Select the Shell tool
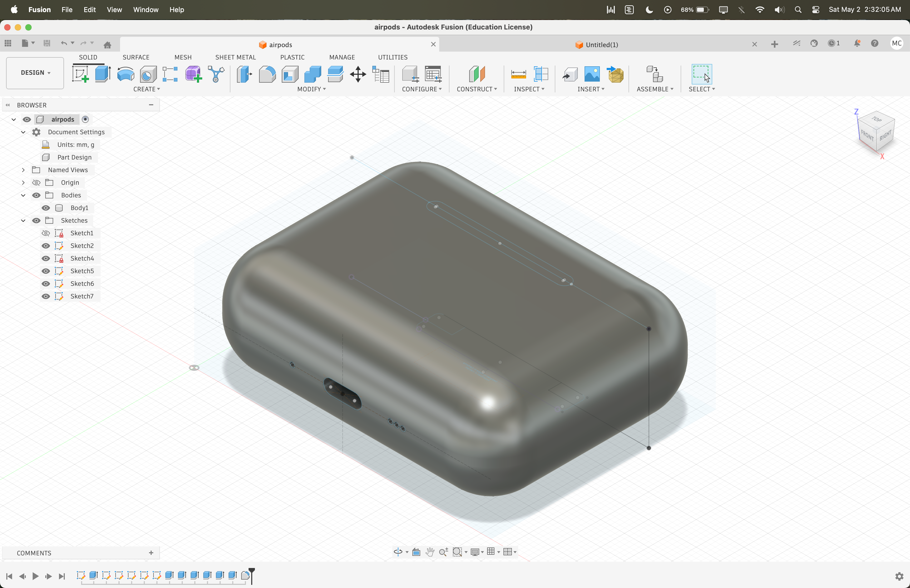 pos(290,74)
